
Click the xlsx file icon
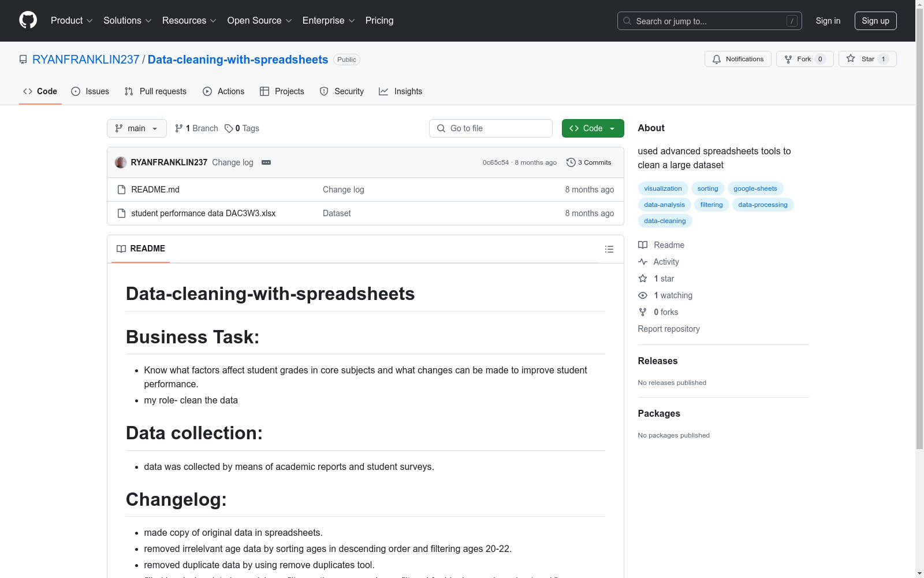121,213
